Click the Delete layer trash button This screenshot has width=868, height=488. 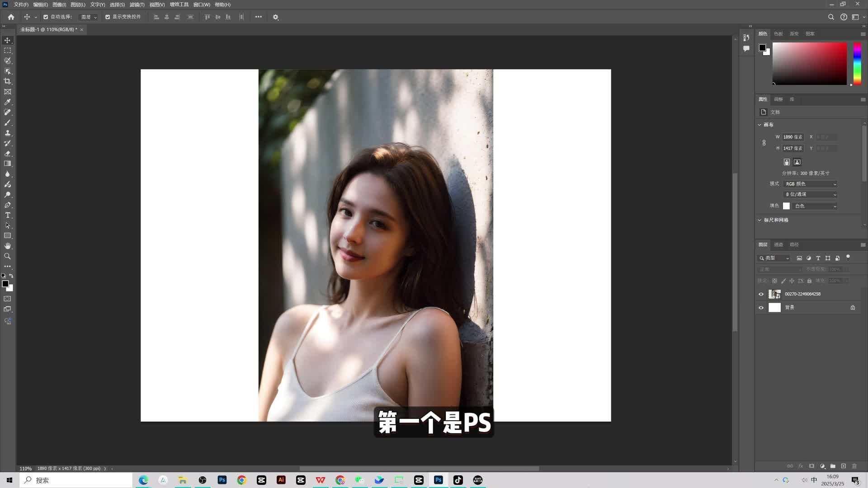(x=854, y=466)
